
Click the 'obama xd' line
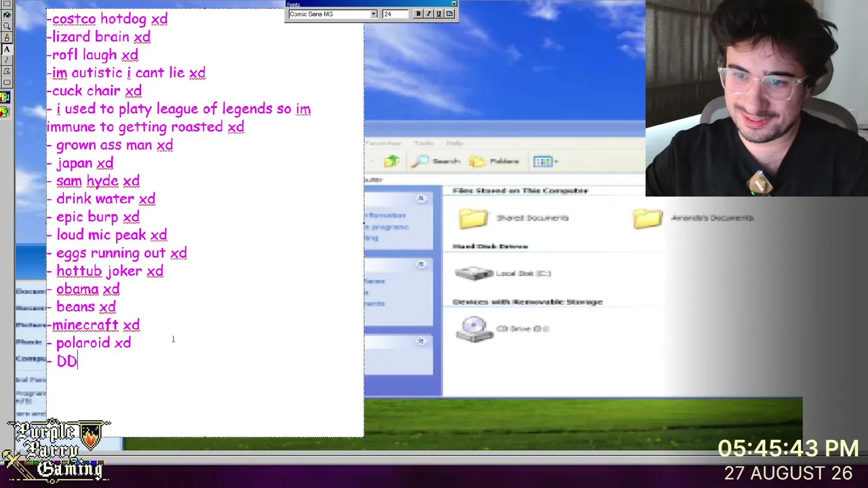pyautogui.click(x=83, y=289)
